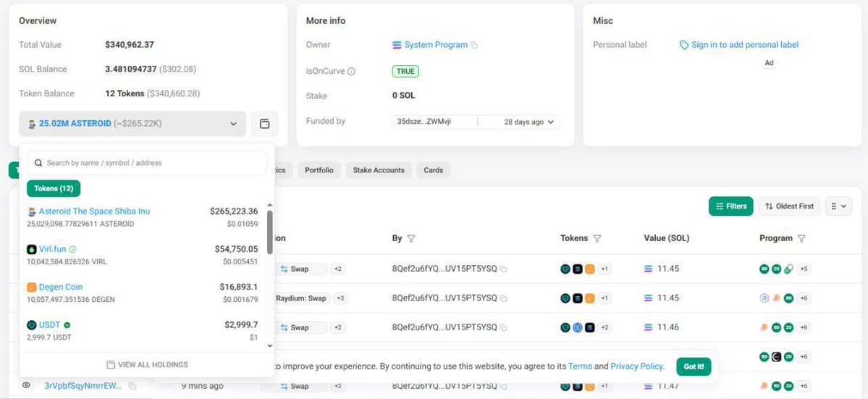Click the token list scroll-up arrow

pos(269,206)
